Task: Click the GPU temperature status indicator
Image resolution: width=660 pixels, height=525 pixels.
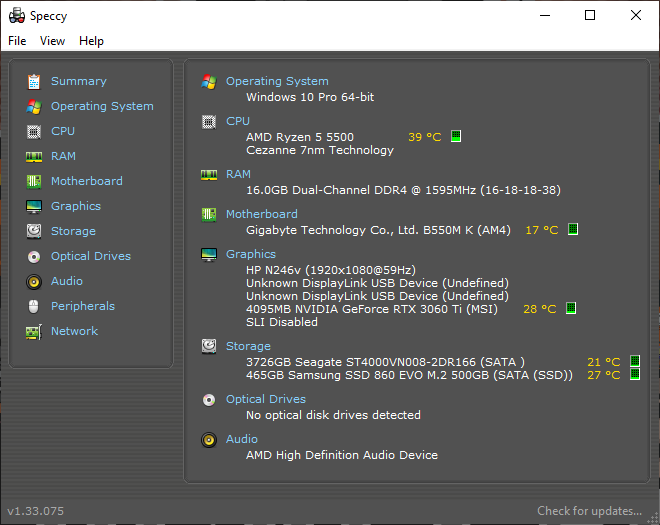Action: [x=571, y=308]
